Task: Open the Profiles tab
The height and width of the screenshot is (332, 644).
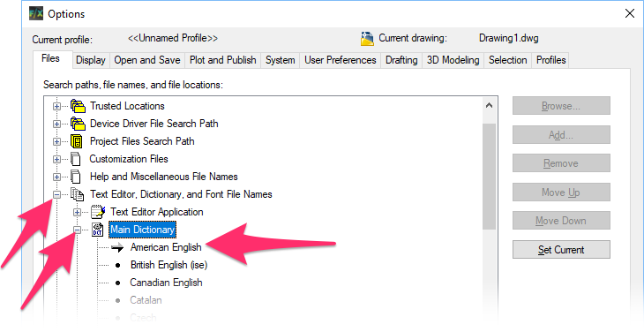Action: click(x=551, y=60)
